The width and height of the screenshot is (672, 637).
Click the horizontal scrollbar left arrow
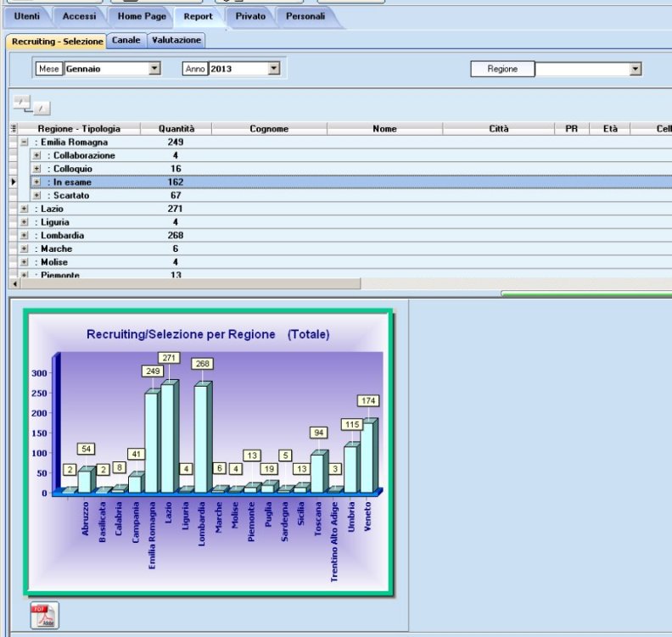tap(15, 283)
